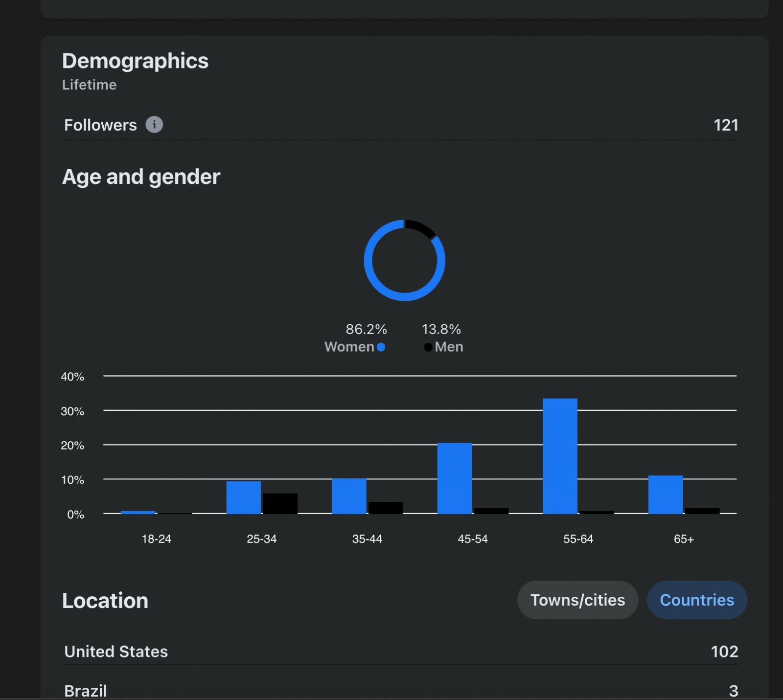Click the 18-24 axis label
The height and width of the screenshot is (700, 783).
click(156, 539)
